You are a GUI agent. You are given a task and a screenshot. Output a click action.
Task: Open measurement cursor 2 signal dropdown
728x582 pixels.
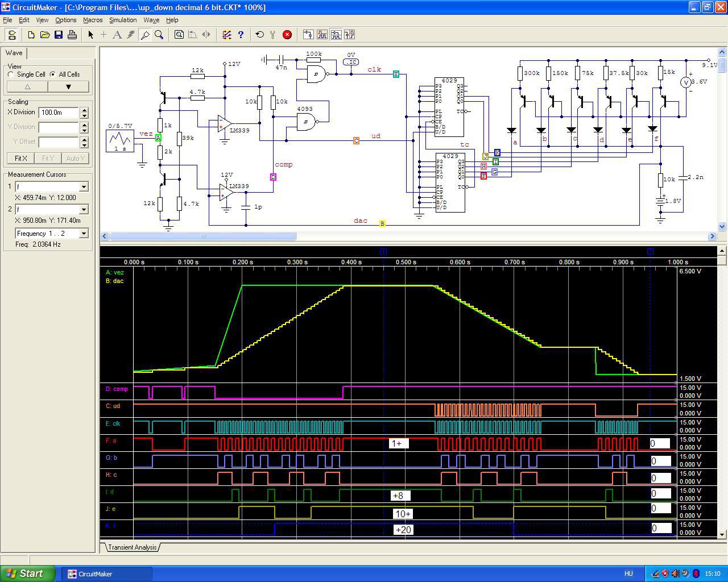84,210
